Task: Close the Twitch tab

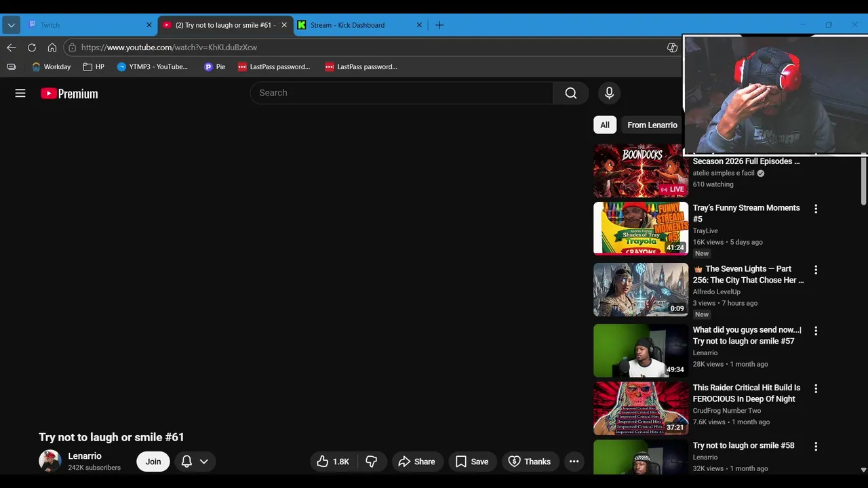Action: point(149,25)
